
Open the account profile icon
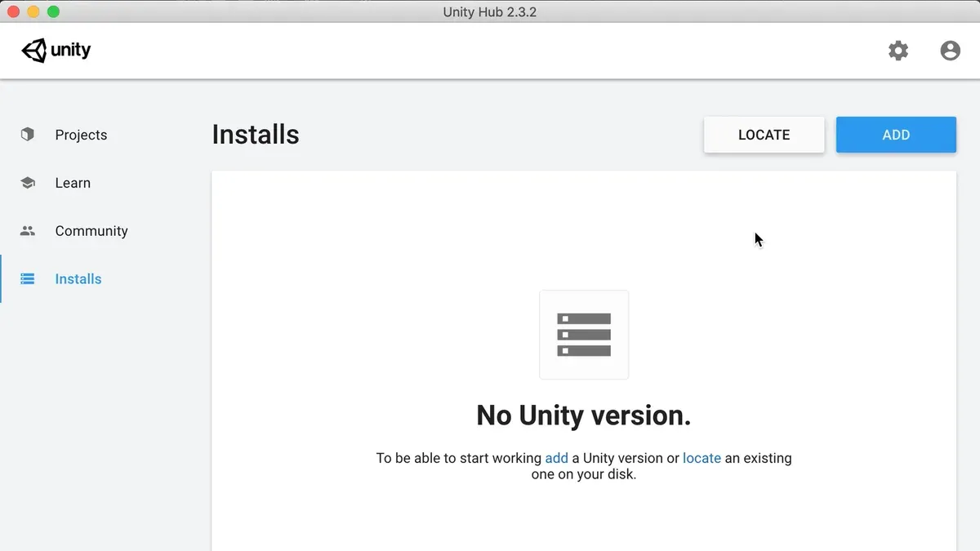point(951,51)
